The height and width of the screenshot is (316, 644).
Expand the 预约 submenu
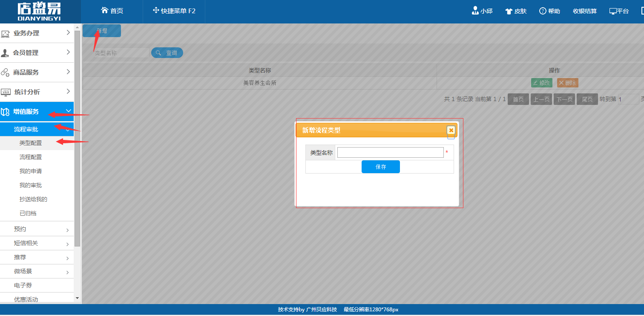pyautogui.click(x=37, y=229)
